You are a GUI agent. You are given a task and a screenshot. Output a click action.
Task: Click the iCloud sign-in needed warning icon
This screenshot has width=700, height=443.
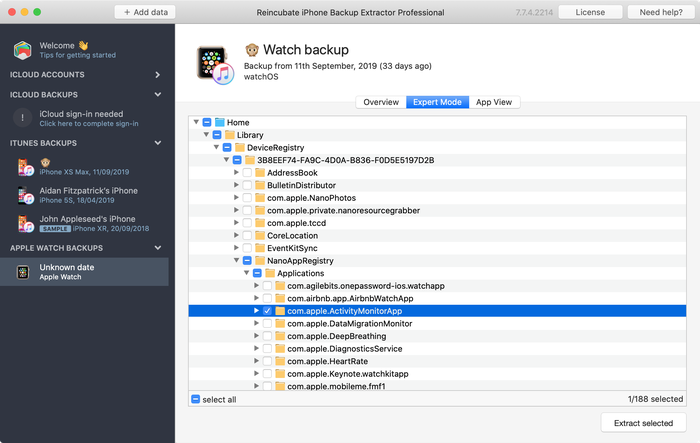tap(22, 118)
